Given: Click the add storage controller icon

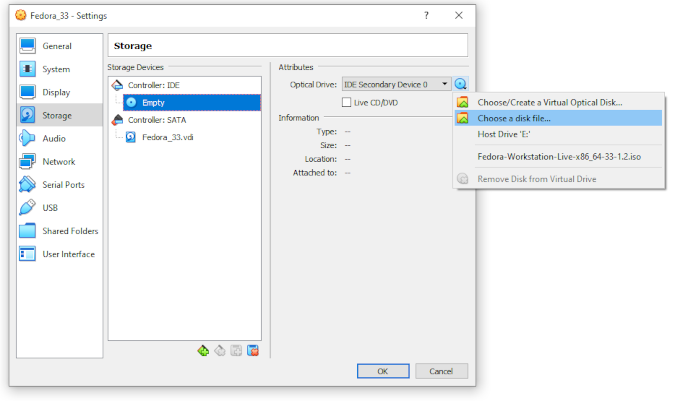Looking at the screenshot, I should tap(203, 350).
